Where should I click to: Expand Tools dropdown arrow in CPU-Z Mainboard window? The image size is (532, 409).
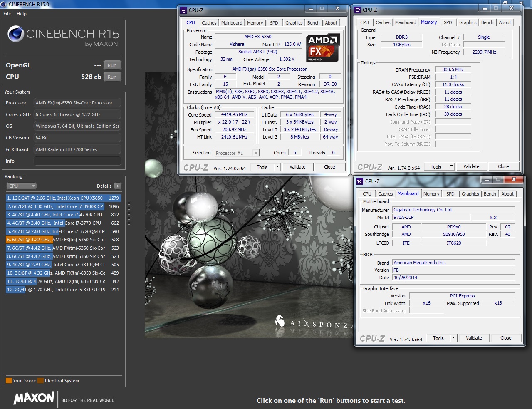coord(453,338)
